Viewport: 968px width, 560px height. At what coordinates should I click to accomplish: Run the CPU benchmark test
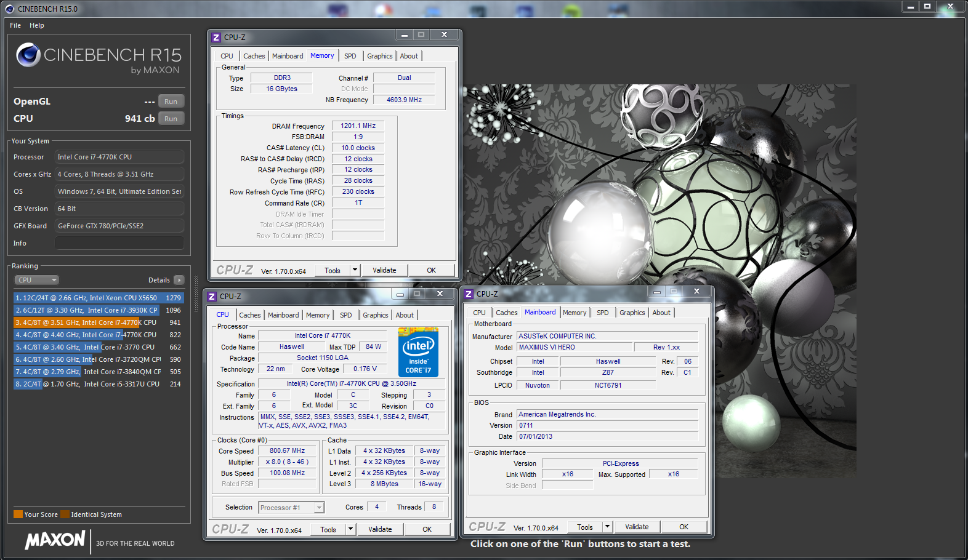(171, 119)
